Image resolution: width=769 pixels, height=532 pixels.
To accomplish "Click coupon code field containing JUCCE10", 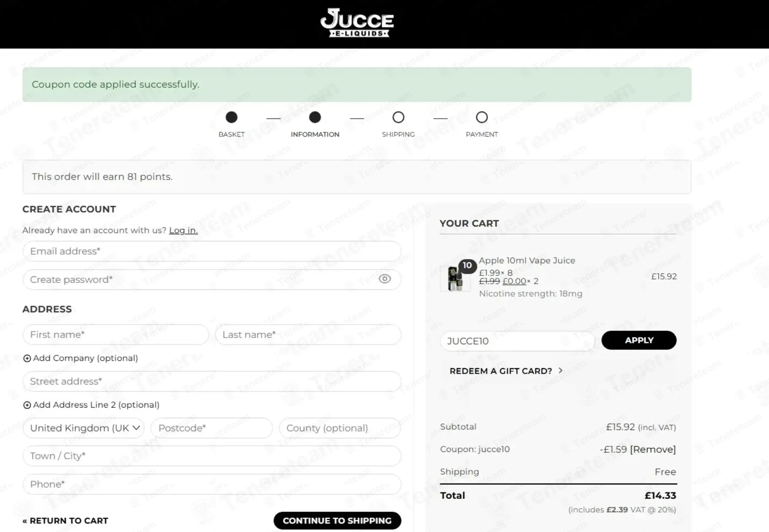I will (517, 341).
